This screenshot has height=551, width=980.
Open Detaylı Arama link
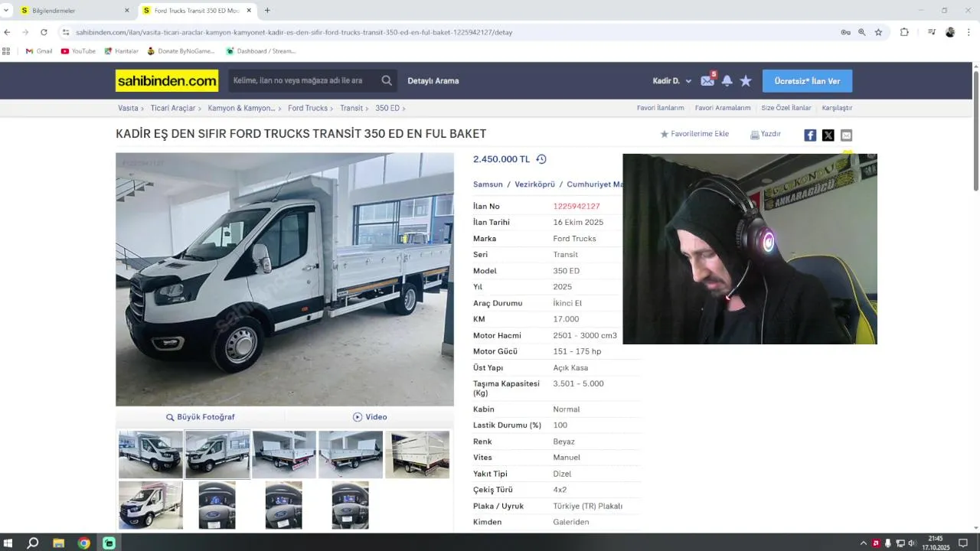(433, 80)
